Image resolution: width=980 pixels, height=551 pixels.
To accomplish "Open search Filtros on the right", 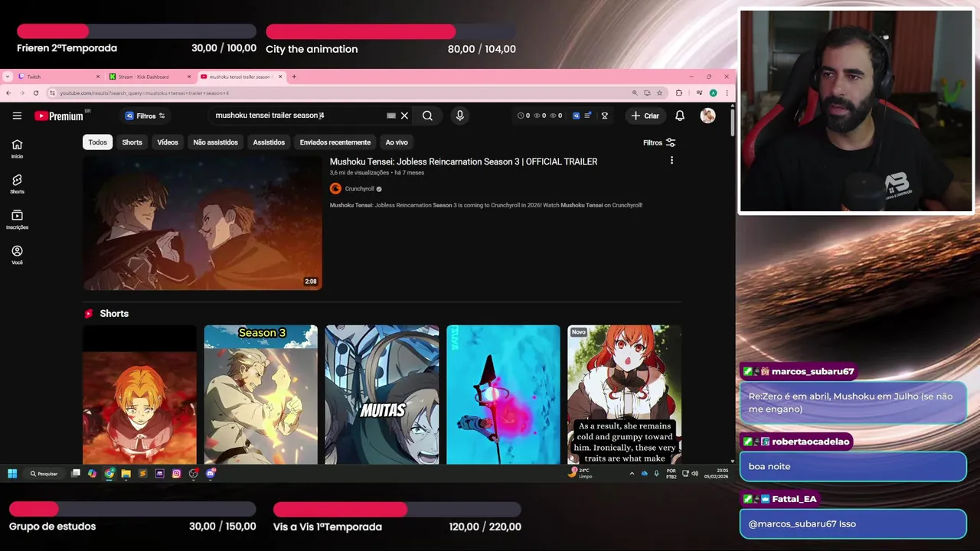I will 659,142.
